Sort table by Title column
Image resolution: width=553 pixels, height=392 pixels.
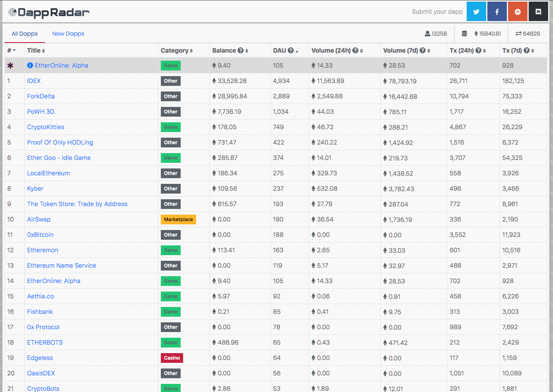click(x=36, y=50)
